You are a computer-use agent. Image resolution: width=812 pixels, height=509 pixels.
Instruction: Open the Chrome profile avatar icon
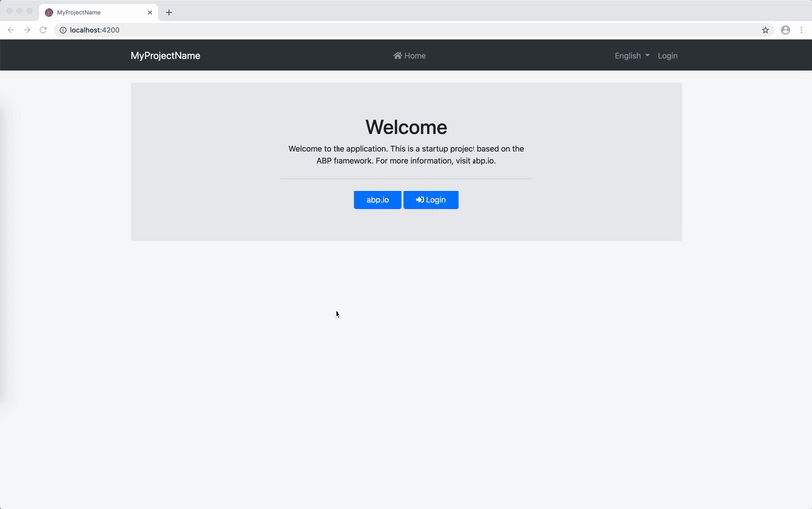point(785,30)
